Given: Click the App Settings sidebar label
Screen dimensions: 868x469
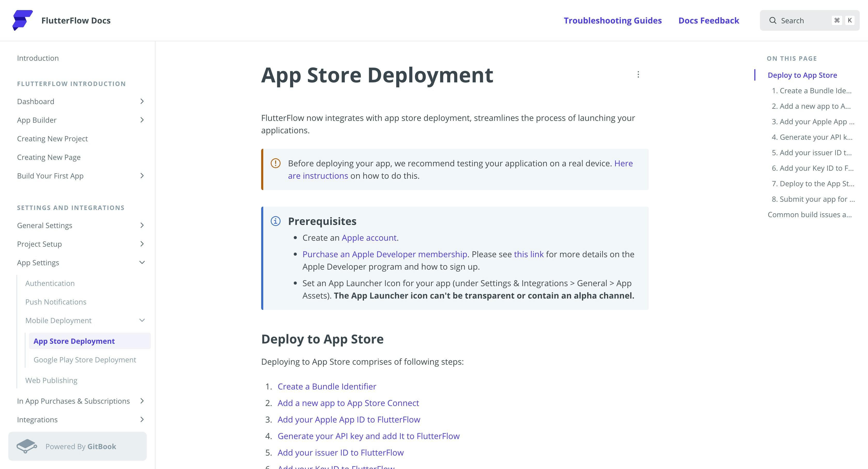Looking at the screenshot, I should tap(38, 262).
